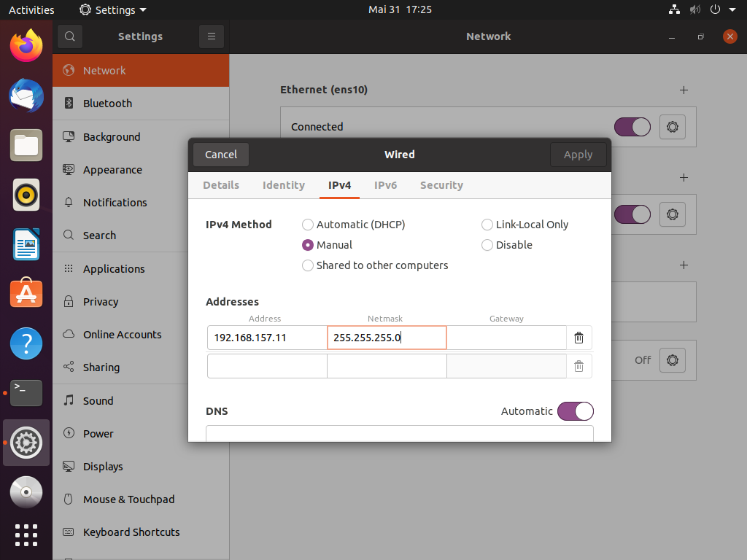This screenshot has height=560, width=747.
Task: Launch the Terminal from the dock
Action: 26,393
